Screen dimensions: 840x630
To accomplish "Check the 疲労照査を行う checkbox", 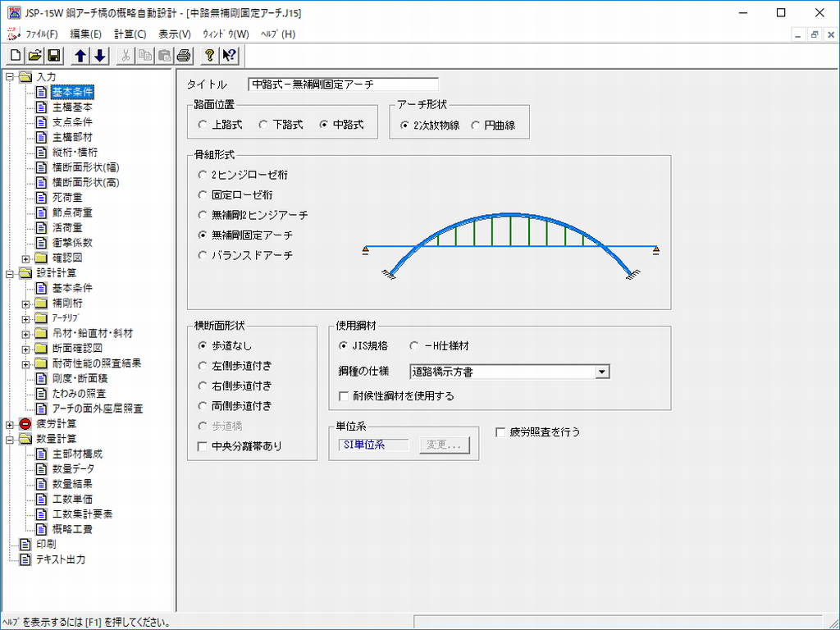I will pos(500,431).
